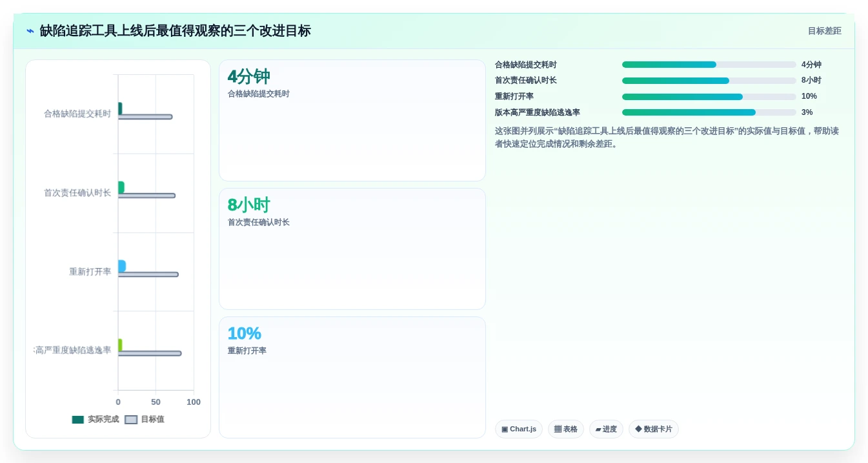Click the 目标差距 label in header
The height and width of the screenshot is (463, 868).
pyautogui.click(x=824, y=31)
